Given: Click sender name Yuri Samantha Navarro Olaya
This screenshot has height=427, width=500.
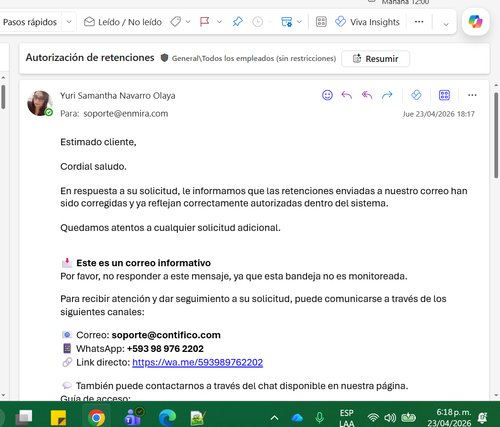Looking at the screenshot, I should point(118,96).
